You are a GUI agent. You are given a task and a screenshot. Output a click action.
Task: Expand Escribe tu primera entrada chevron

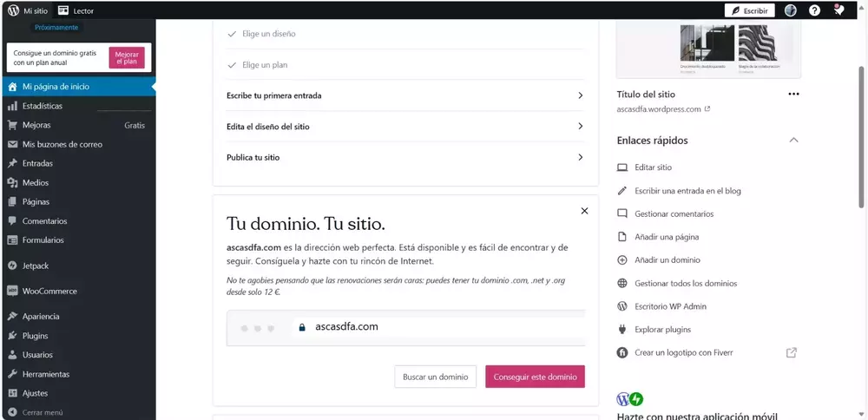pyautogui.click(x=580, y=95)
